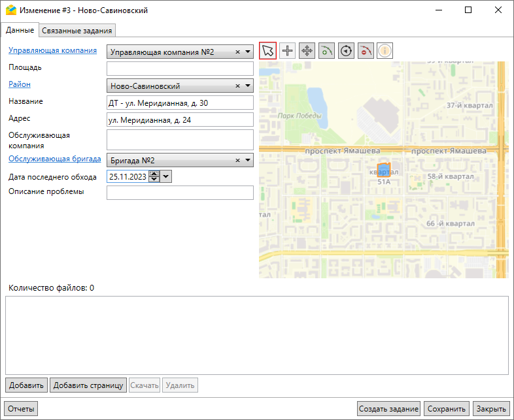Click the Создать задание button

(x=388, y=409)
